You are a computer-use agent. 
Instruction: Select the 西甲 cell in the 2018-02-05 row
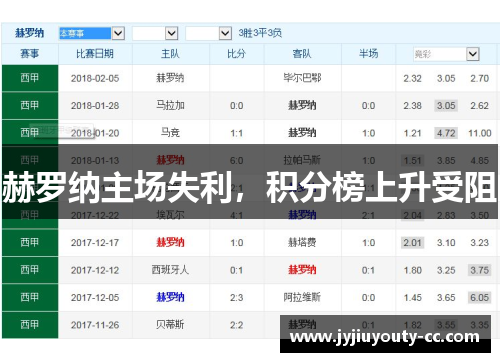30,78
